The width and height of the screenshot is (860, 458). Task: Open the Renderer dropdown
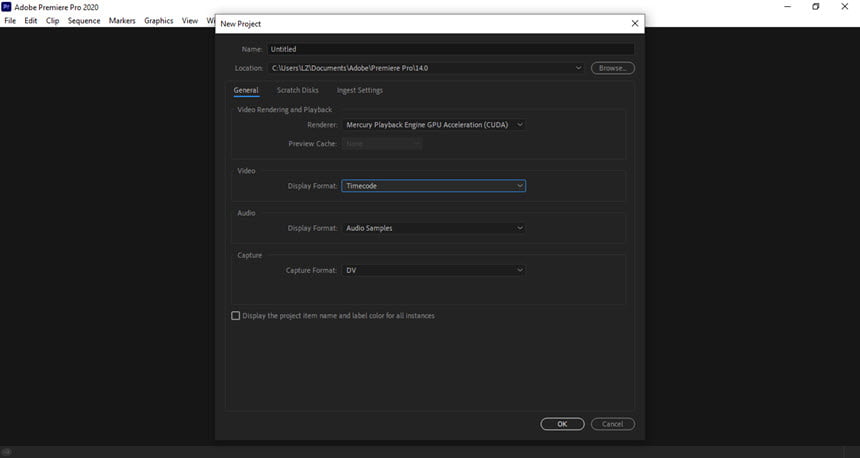coord(433,125)
